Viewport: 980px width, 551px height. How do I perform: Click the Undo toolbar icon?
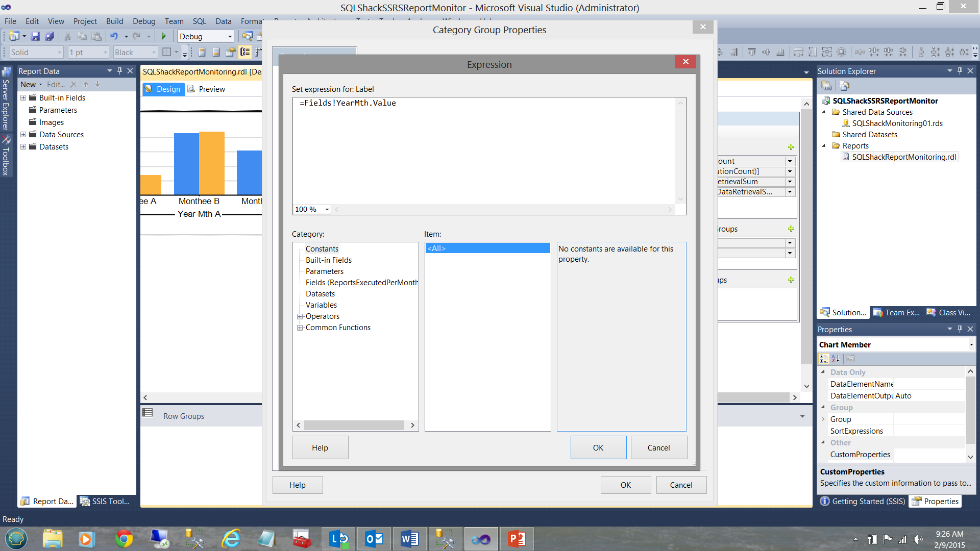pyautogui.click(x=114, y=36)
